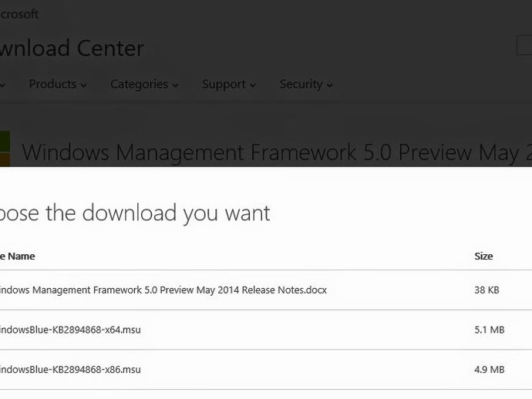The height and width of the screenshot is (399, 532).
Task: Expand the Security navigation menu
Action: 306,84
